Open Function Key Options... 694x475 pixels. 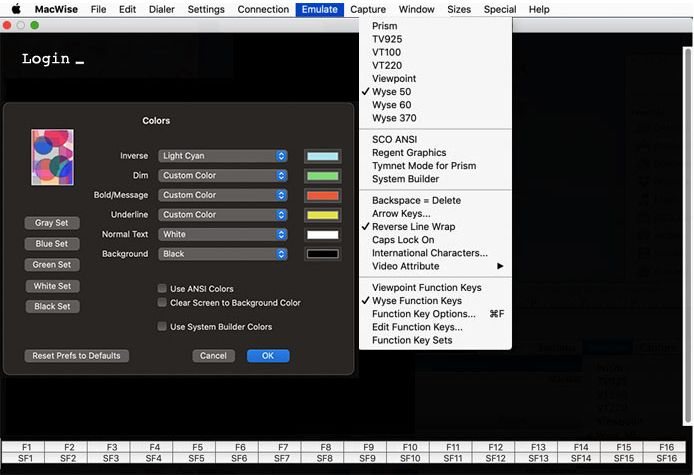[x=436, y=314]
